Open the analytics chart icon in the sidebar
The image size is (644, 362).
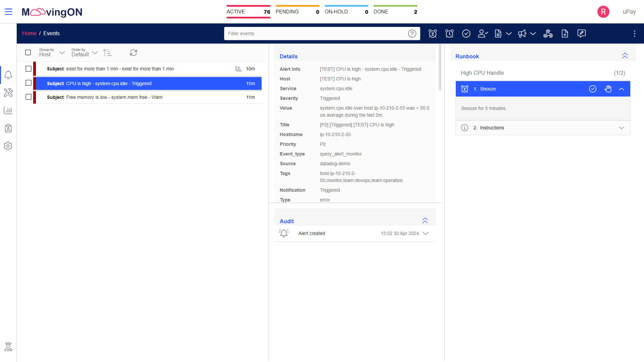tap(8, 110)
